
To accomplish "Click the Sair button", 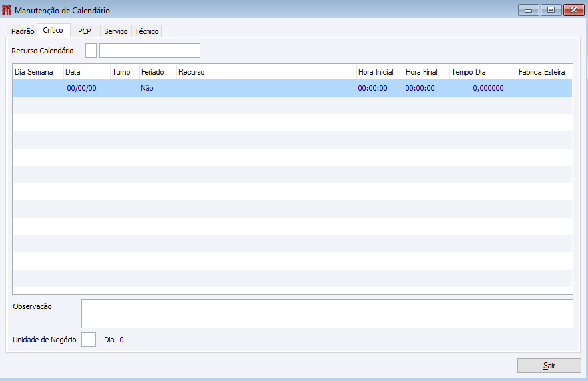I will 549,366.
